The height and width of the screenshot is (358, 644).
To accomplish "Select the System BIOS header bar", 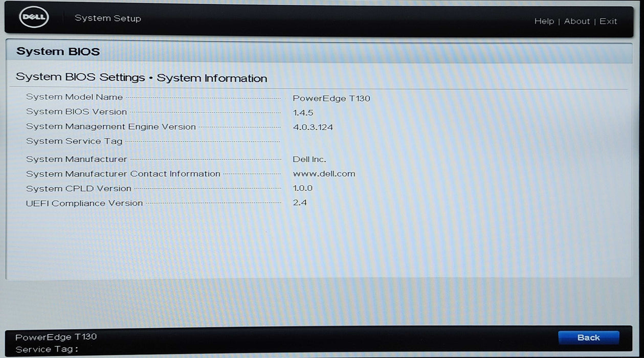I will 318,52.
